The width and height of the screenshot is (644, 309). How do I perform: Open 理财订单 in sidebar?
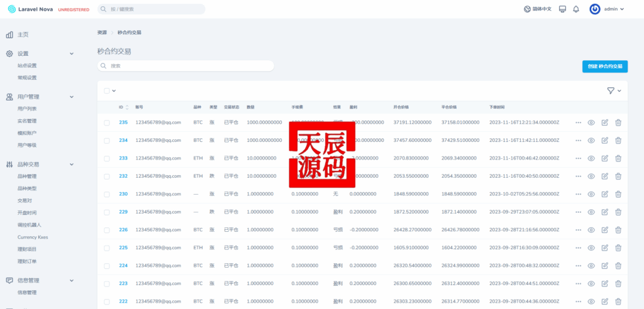(x=27, y=261)
